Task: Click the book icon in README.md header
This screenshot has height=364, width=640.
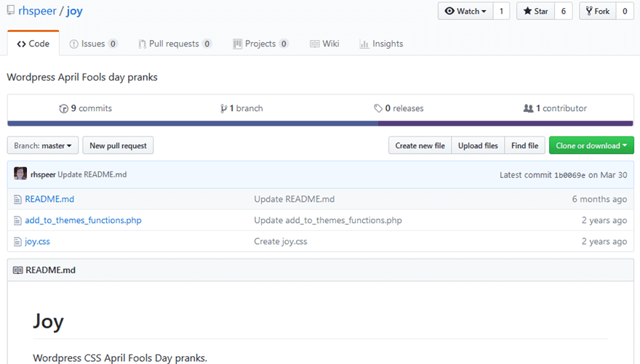Action: (18, 270)
